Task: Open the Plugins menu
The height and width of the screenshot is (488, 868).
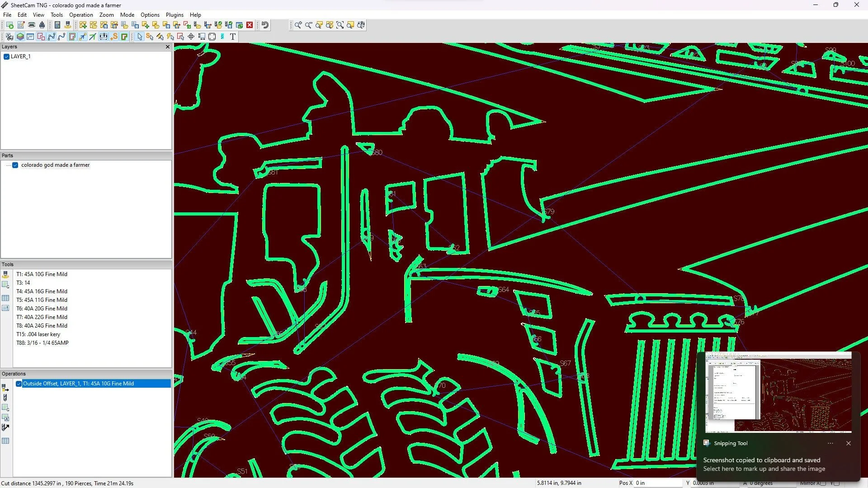Action: 175,15
